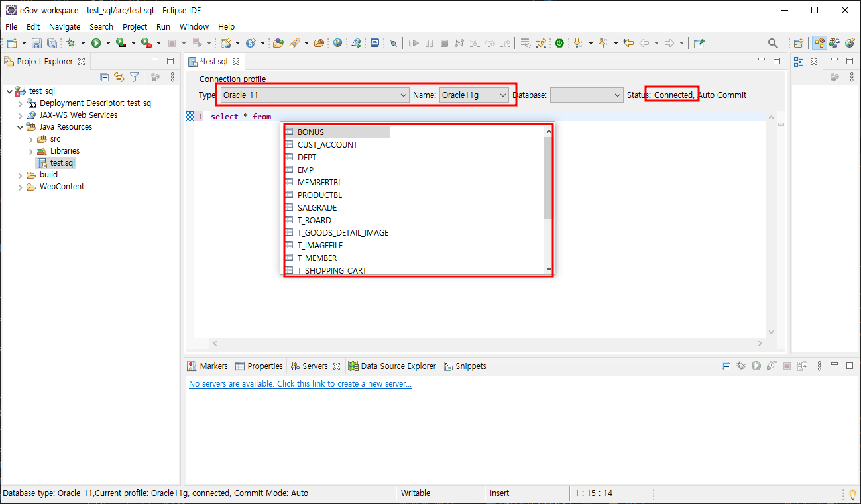Minimize the Servers panel view
861x504 pixels.
835,366
